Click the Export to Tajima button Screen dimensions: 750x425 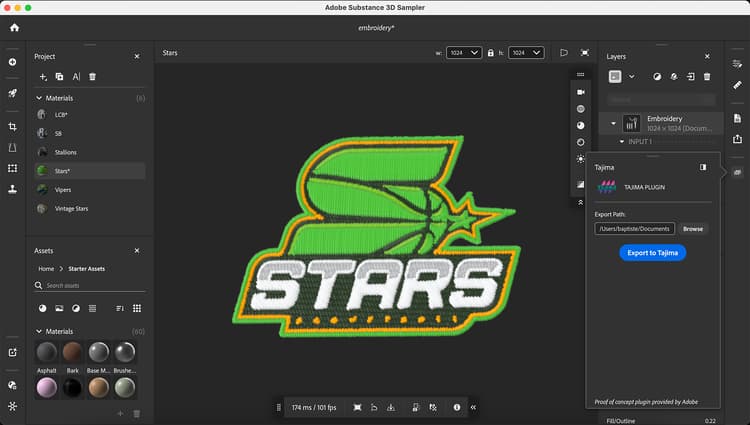tap(652, 253)
